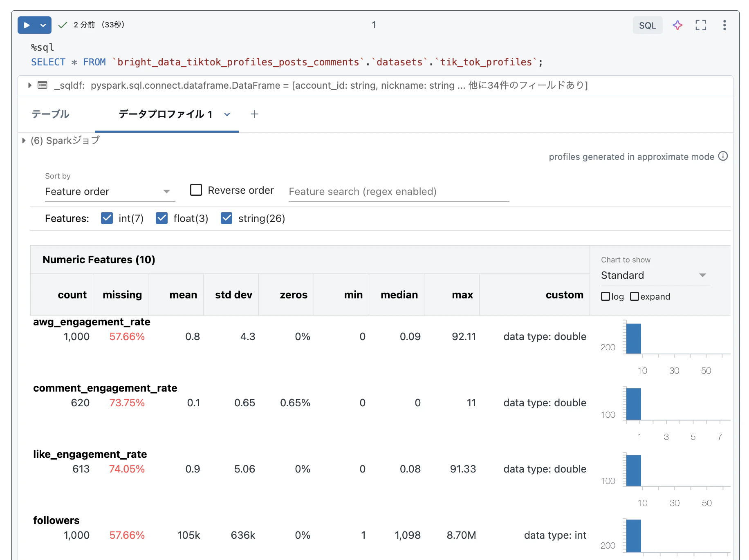749x560 pixels.
Task: Uncheck the string(26) features checkbox
Action: 226,218
